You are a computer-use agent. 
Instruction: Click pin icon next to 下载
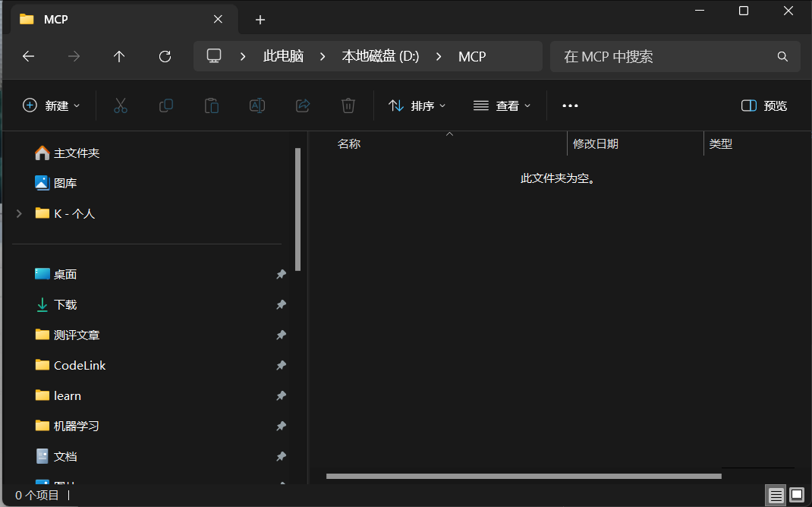pyautogui.click(x=282, y=304)
